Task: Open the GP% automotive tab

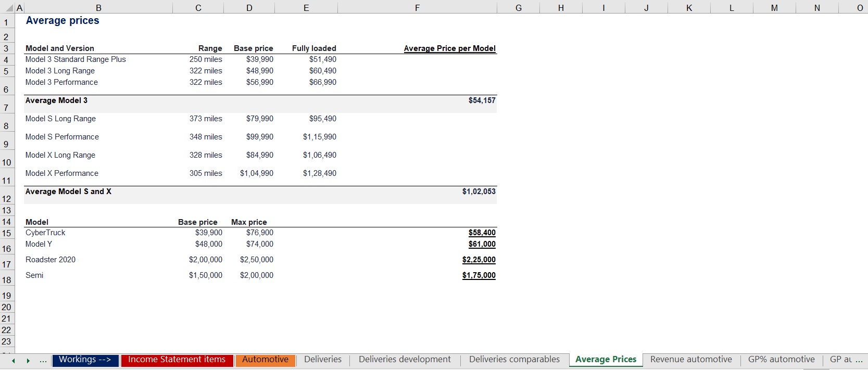Action: (781, 360)
